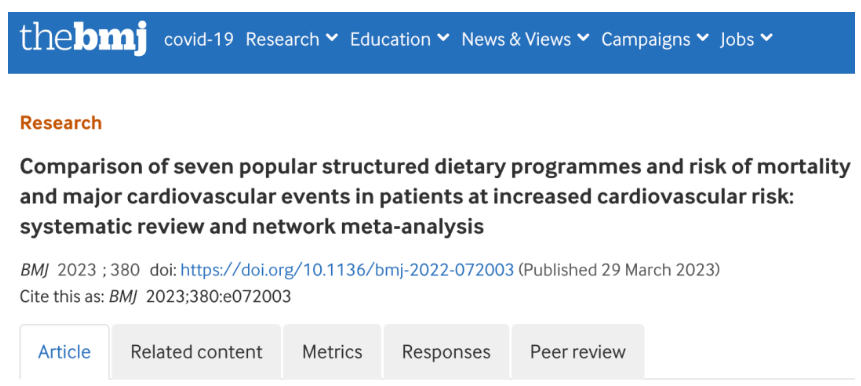
Task: Open the Responses tab
Action: (x=446, y=351)
